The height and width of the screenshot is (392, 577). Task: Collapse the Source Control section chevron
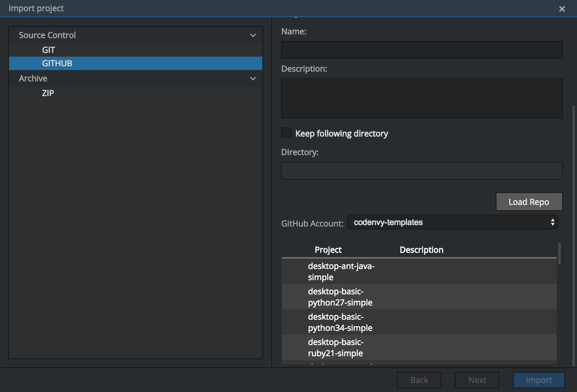click(253, 35)
